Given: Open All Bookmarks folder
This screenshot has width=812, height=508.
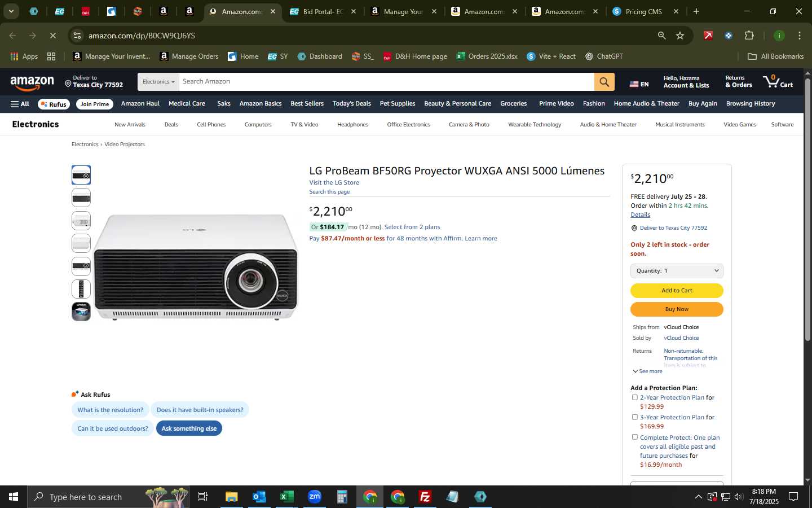Looking at the screenshot, I should point(775,56).
